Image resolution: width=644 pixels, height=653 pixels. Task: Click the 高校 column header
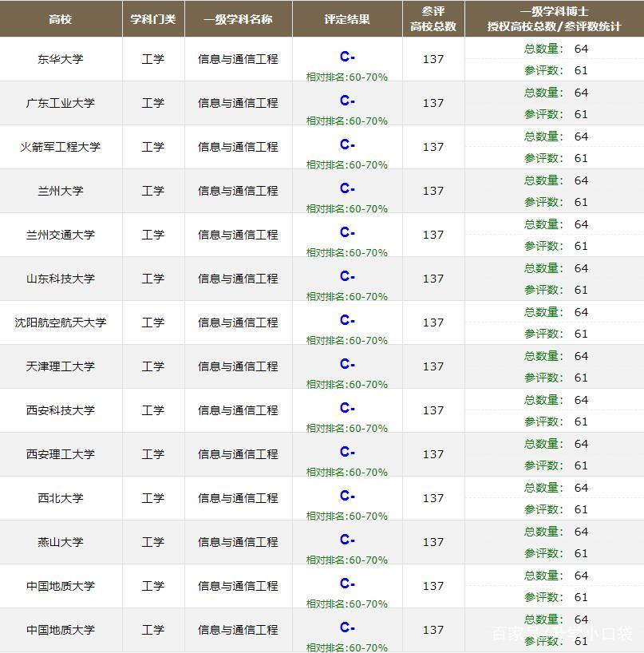[x=61, y=19]
